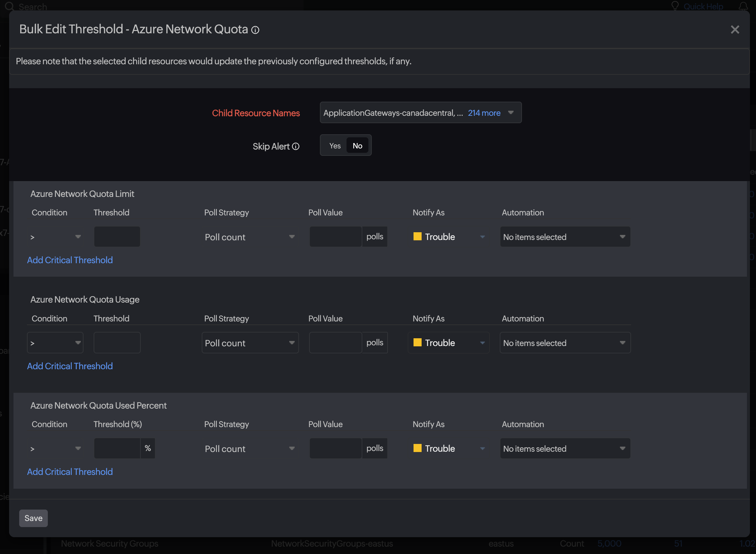Open Quick Help from the top bar
Viewport: 756px width, 554px height.
click(703, 6)
